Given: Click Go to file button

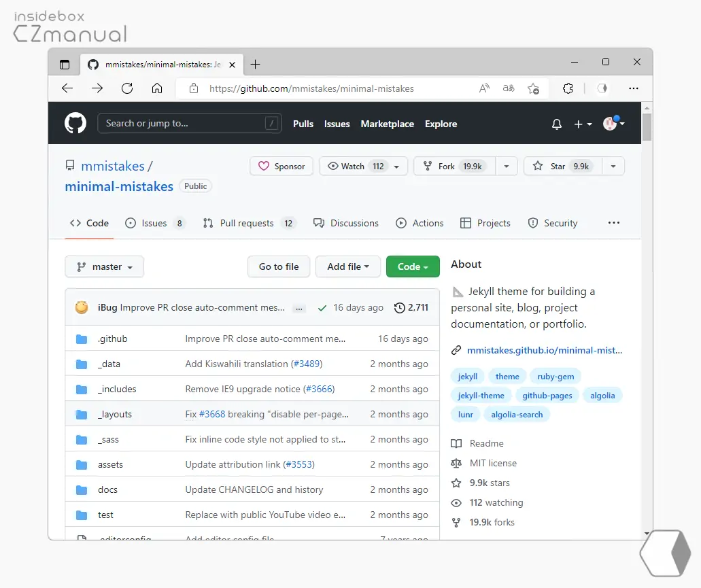Looking at the screenshot, I should point(279,266).
